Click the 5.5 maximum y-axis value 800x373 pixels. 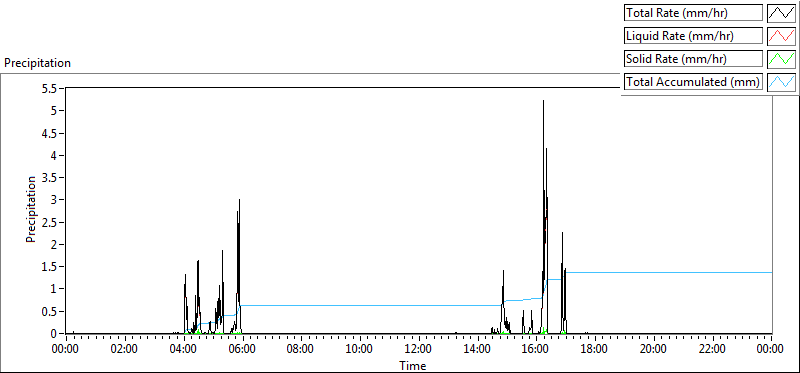[x=51, y=88]
